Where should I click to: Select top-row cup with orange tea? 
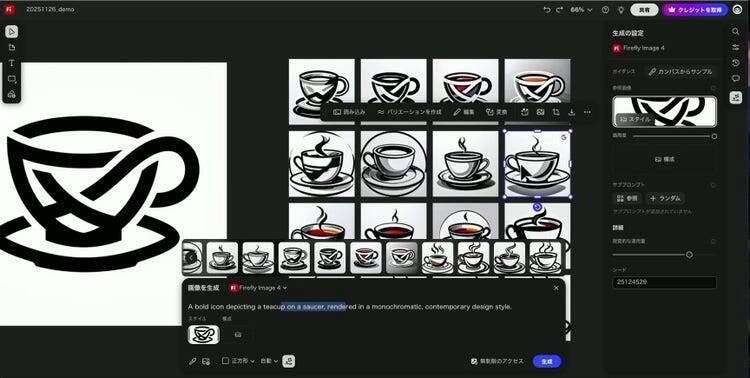tap(537, 81)
